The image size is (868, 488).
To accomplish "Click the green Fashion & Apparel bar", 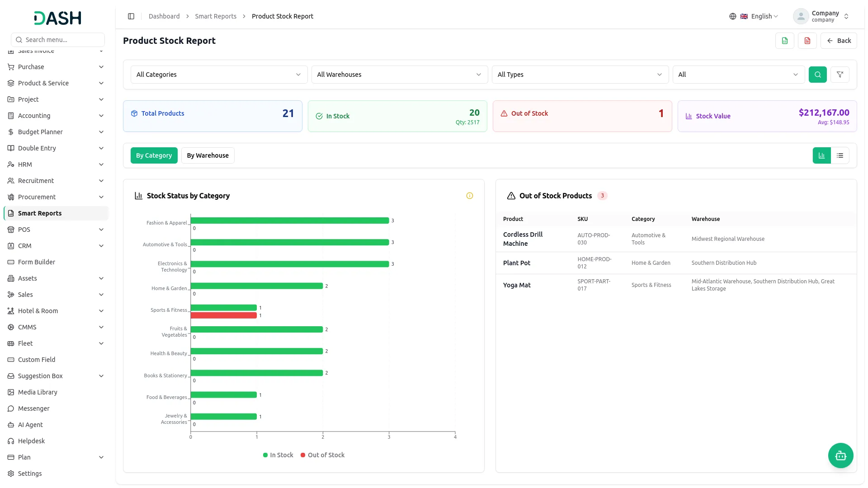I will tap(290, 221).
